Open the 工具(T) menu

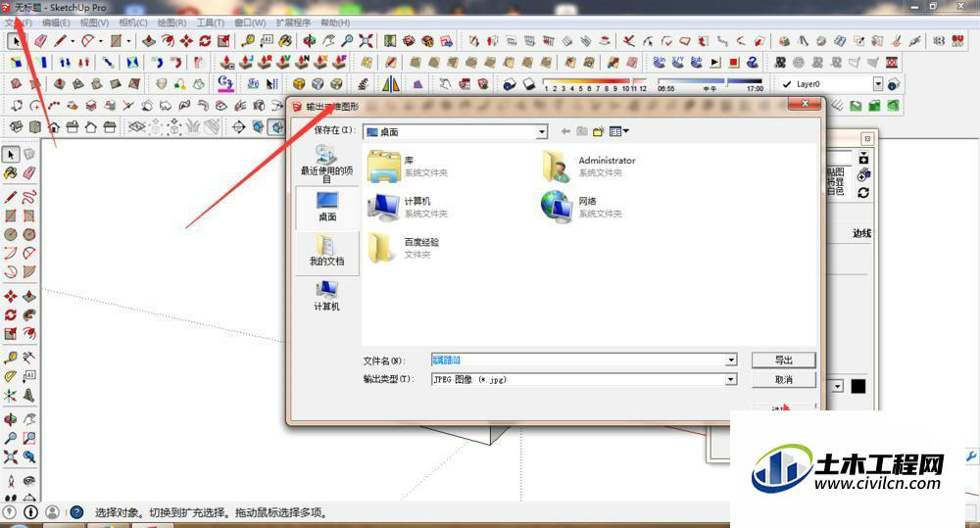pos(211,23)
